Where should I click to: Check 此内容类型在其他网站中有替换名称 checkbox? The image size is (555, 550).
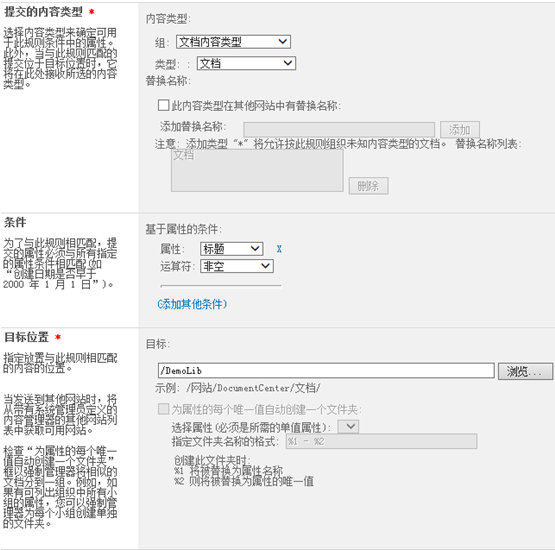163,105
